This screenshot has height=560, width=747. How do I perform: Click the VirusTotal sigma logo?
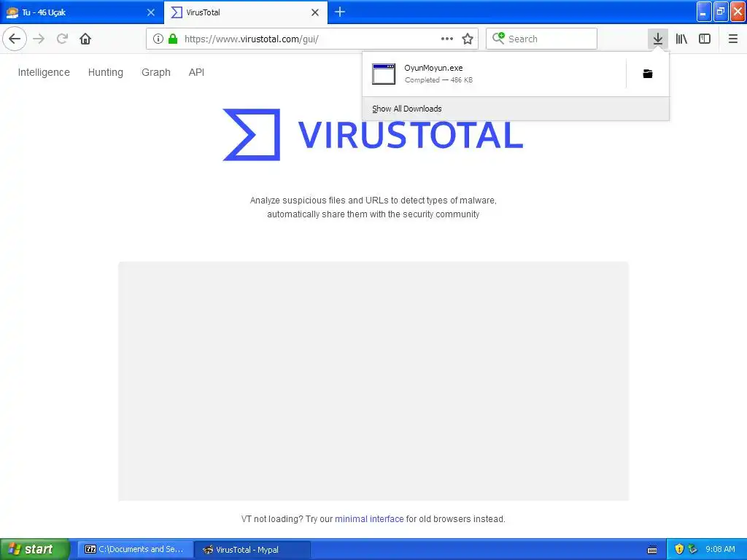point(252,135)
